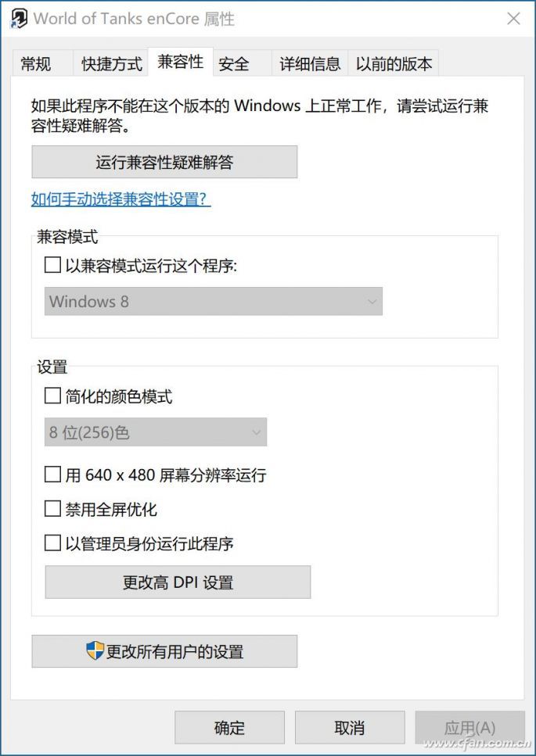536x756 pixels.
Task: Switch to the 快捷方式 tab
Action: [x=110, y=64]
